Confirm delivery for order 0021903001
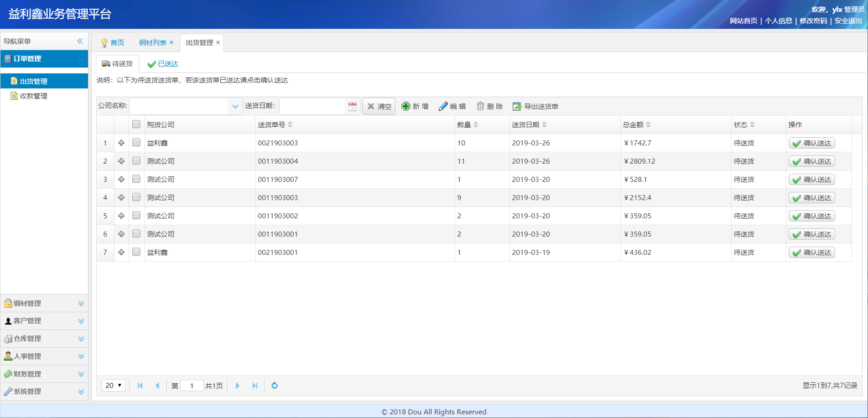Viewport: 868px width, 418px height. coord(811,253)
